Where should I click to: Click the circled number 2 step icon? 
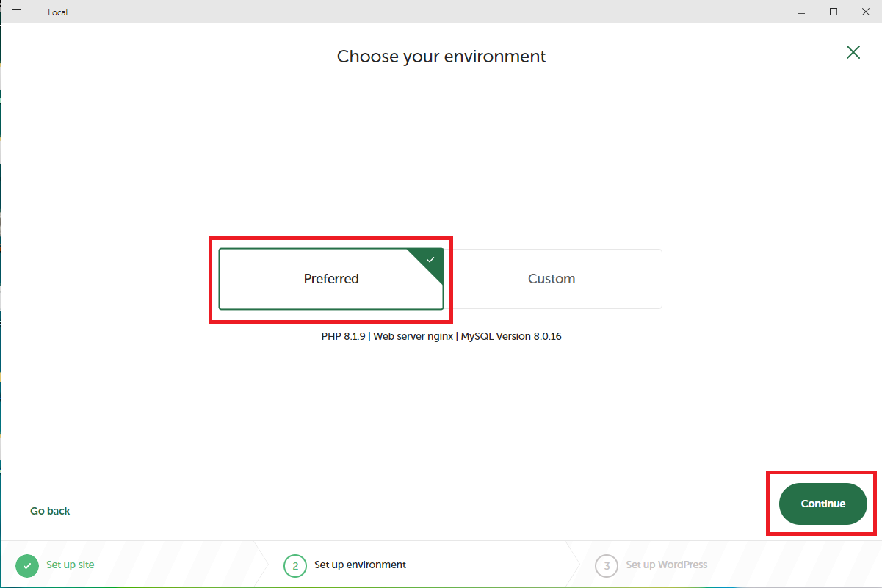click(295, 565)
